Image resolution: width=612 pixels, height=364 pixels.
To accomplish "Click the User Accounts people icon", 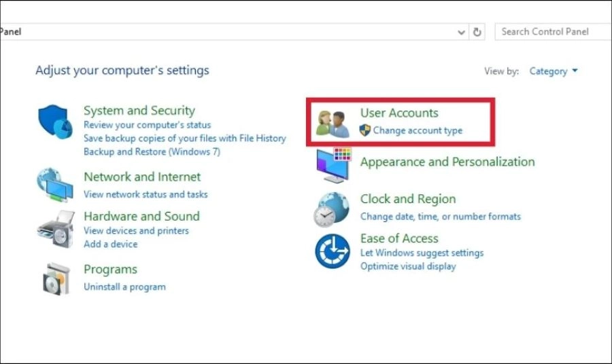I will [333, 122].
